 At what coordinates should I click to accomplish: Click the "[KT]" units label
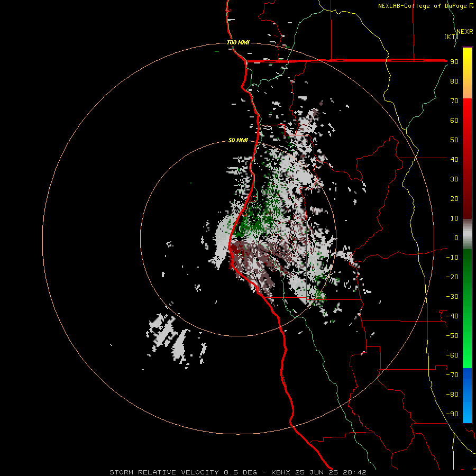(x=451, y=36)
